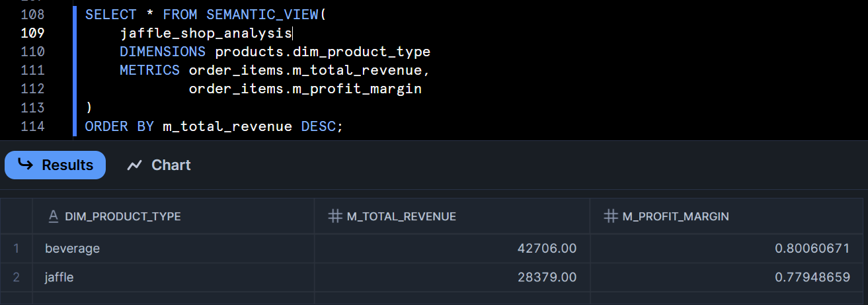Click the jaffle cell in results

coord(59,277)
